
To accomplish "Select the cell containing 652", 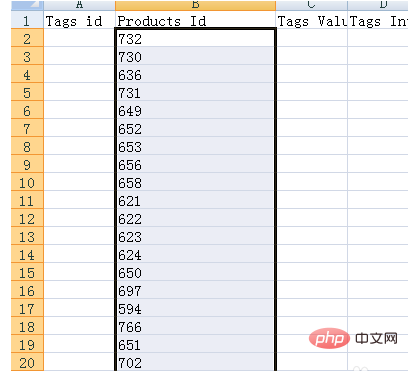I will (x=196, y=129).
